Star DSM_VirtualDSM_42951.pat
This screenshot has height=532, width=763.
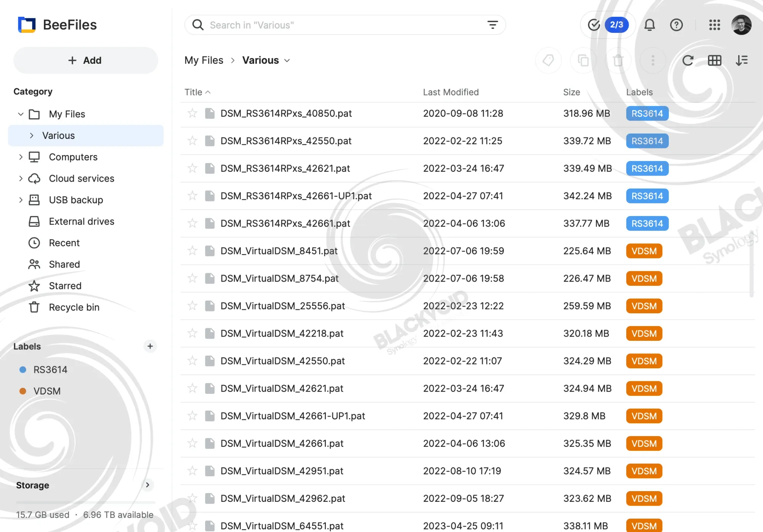pyautogui.click(x=192, y=471)
